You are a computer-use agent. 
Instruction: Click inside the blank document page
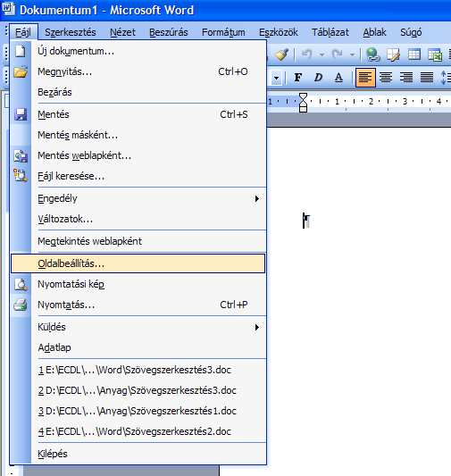pos(358,301)
